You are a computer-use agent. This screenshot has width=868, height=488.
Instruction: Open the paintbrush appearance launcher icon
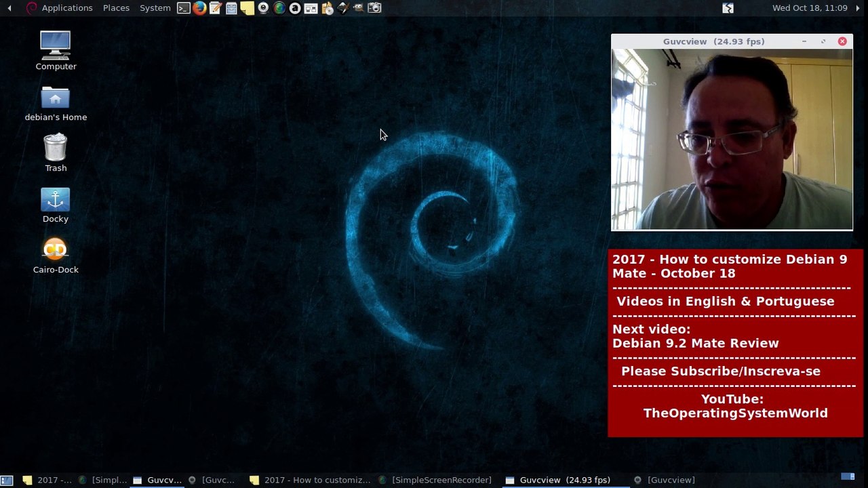342,8
